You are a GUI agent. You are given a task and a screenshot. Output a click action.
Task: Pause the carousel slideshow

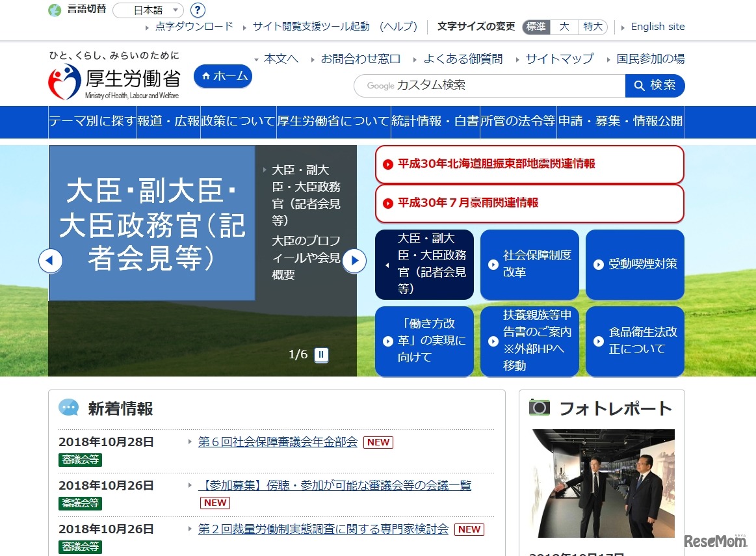pos(321,355)
